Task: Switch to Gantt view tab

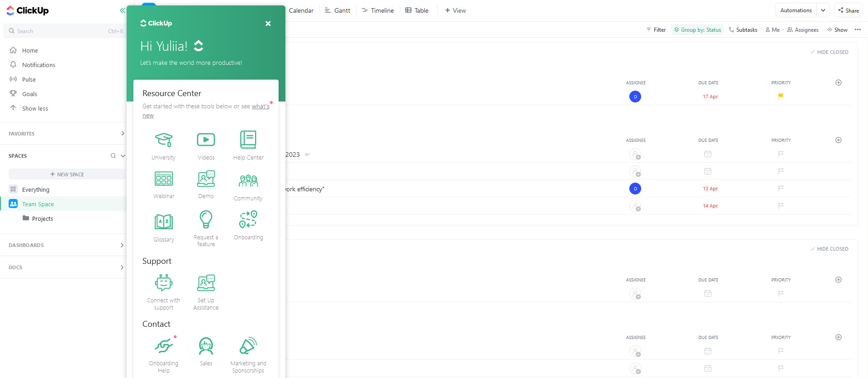Action: [x=338, y=10]
